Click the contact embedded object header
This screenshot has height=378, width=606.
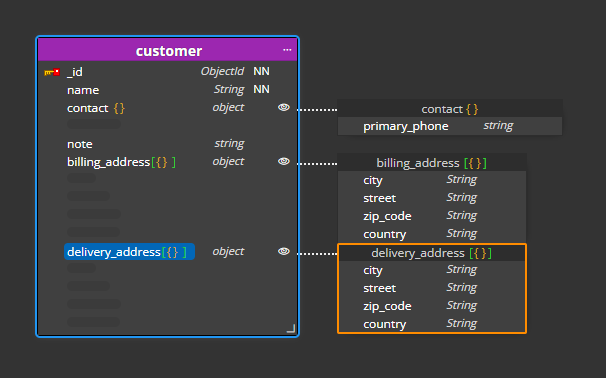pyautogui.click(x=450, y=109)
